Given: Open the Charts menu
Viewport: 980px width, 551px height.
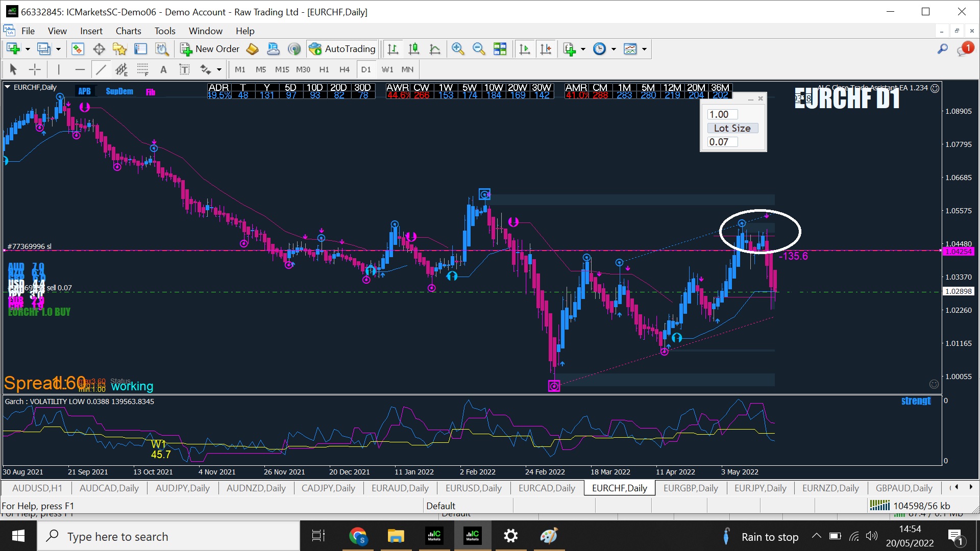Looking at the screenshot, I should 128,31.
